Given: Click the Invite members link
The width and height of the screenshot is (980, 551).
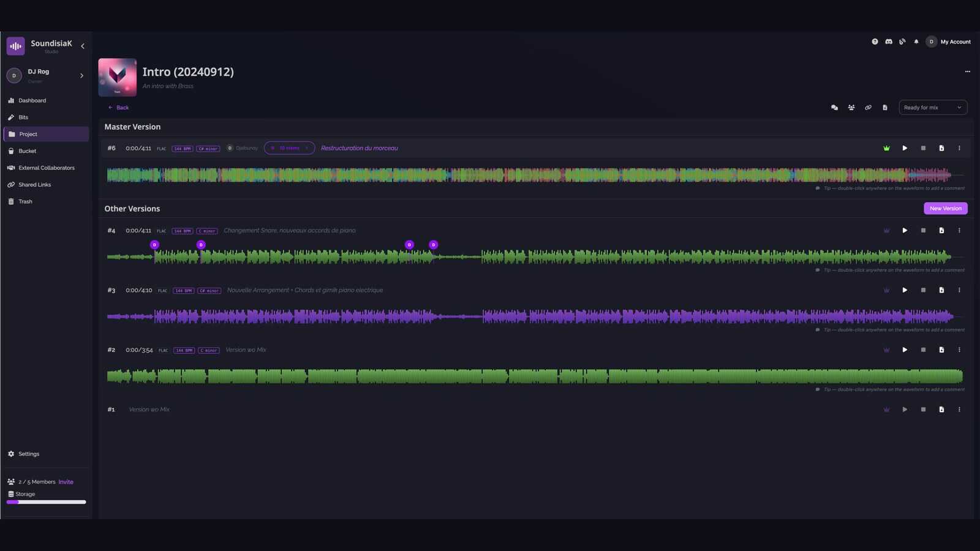Looking at the screenshot, I should pyautogui.click(x=66, y=482).
